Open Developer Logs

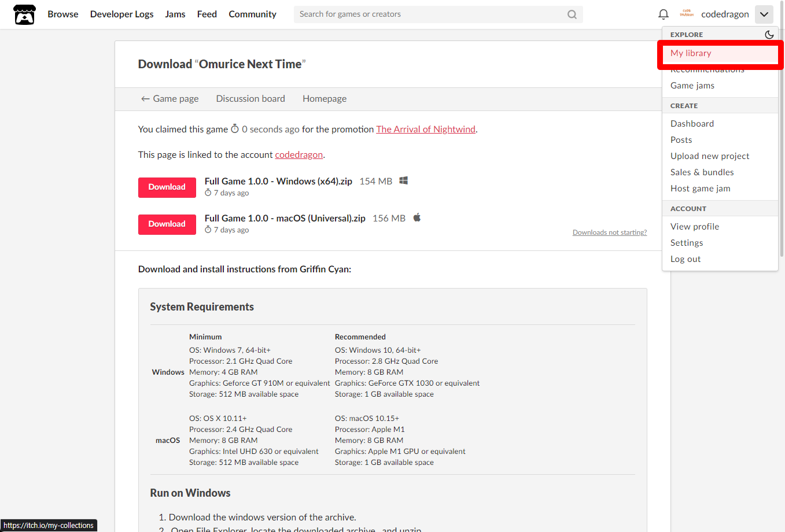[121, 14]
